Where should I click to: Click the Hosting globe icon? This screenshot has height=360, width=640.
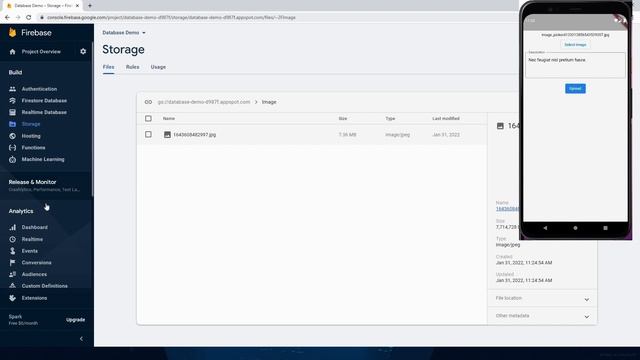coord(13,136)
